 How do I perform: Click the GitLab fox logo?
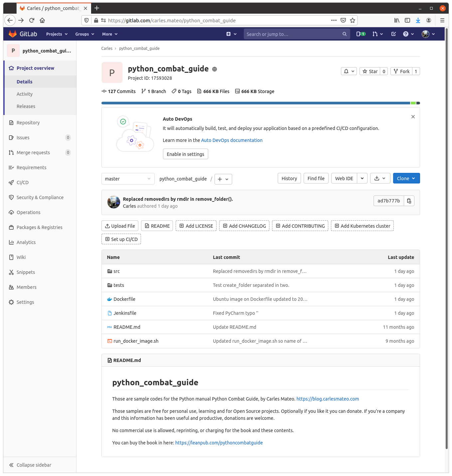tap(13, 34)
